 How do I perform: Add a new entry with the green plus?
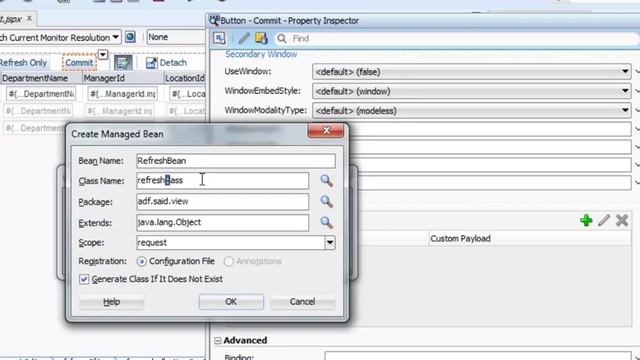(586, 220)
